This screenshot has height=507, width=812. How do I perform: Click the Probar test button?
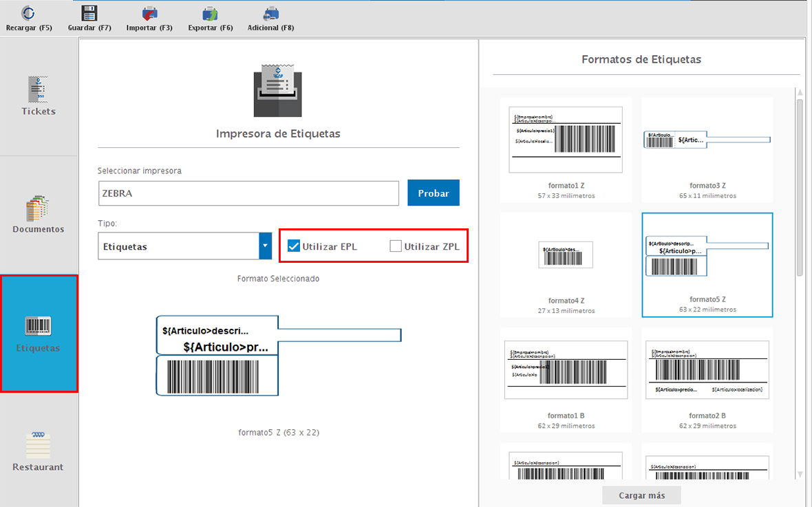[434, 193]
